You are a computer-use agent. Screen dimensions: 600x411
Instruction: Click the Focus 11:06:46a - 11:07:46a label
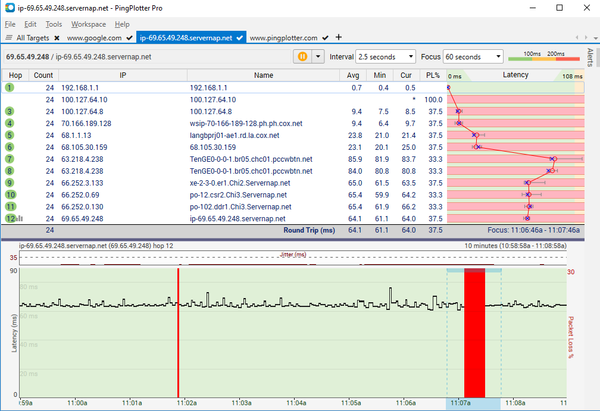533,230
